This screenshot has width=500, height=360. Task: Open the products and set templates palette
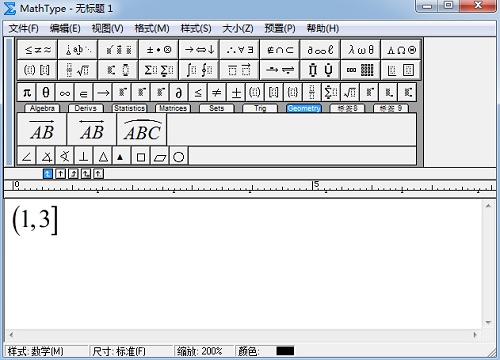click(320, 70)
